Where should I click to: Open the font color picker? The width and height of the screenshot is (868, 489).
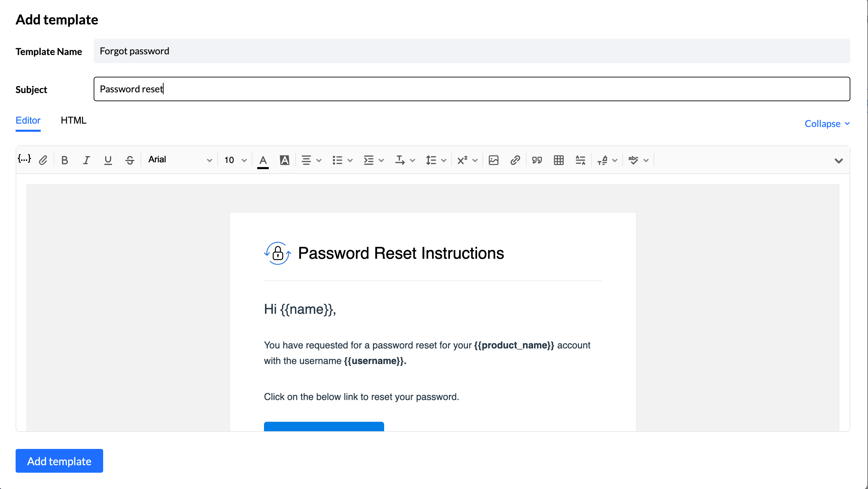click(x=263, y=160)
